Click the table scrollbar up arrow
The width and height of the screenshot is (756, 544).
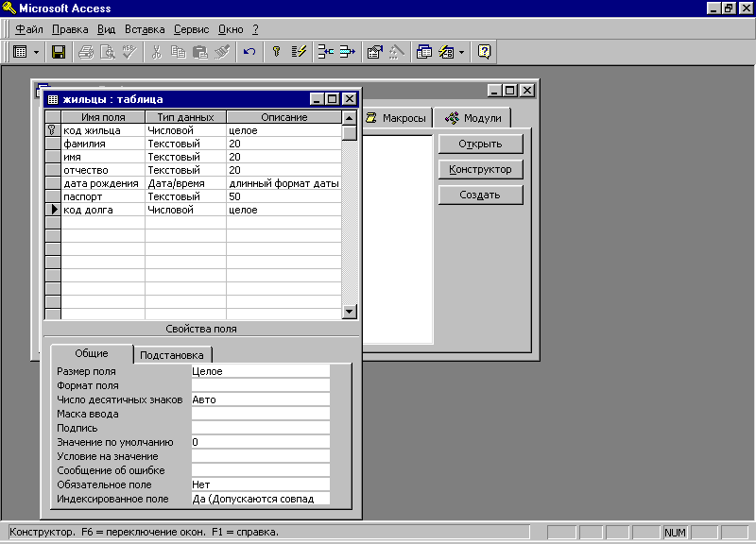pos(349,117)
